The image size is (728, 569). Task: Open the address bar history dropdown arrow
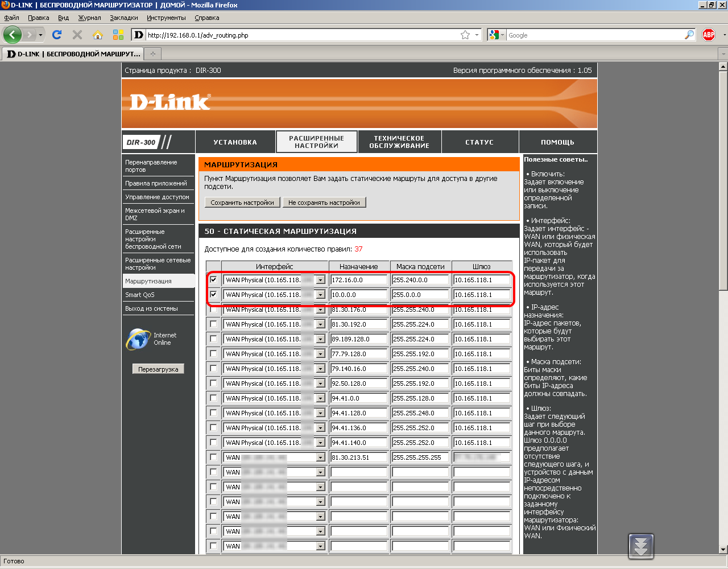pos(477,35)
